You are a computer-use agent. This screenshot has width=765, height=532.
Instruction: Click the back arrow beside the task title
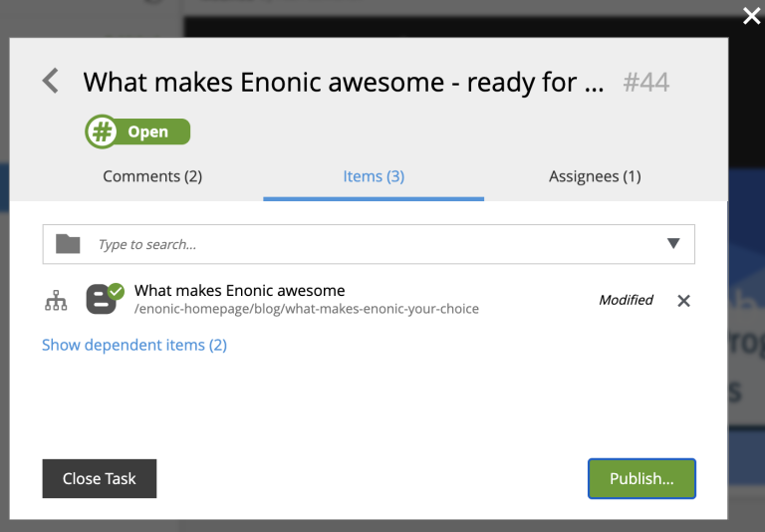pos(52,82)
